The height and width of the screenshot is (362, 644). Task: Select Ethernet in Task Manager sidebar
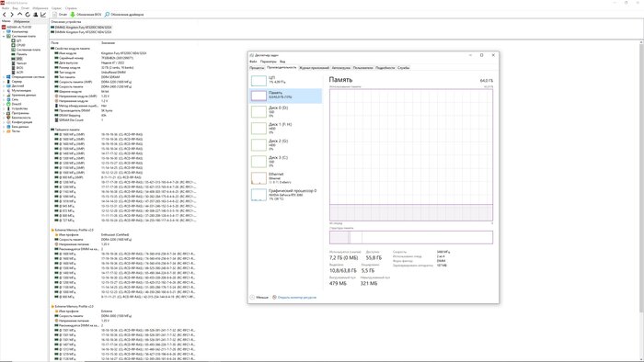pyautogui.click(x=286, y=178)
